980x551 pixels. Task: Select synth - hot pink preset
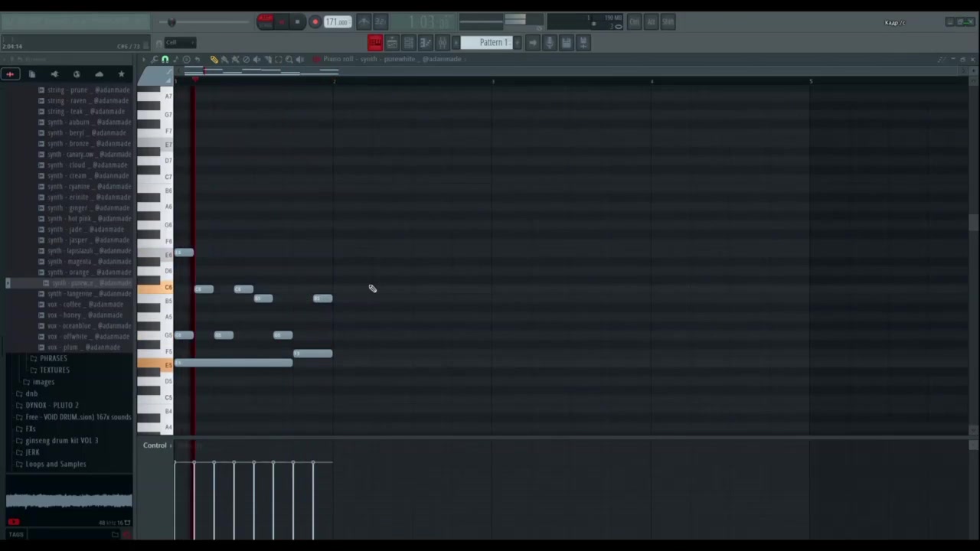tap(89, 219)
